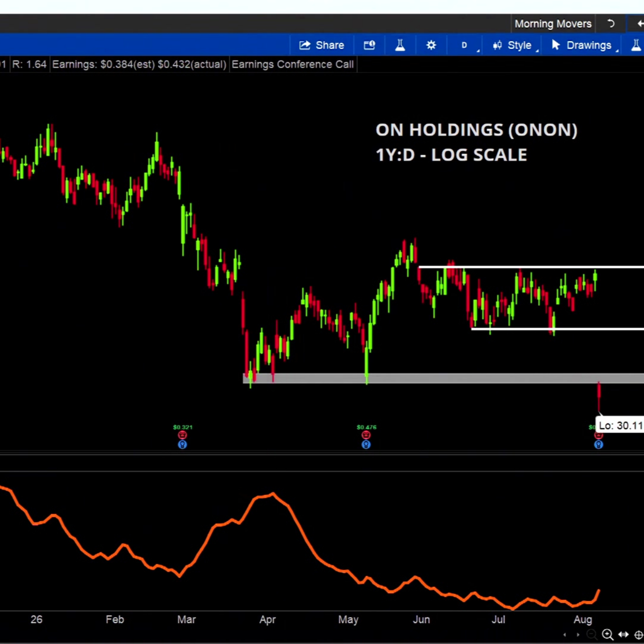Select the 1Y:D - LOG SCALE text annotation
Image resolution: width=644 pixels, height=644 pixels.
pos(451,155)
